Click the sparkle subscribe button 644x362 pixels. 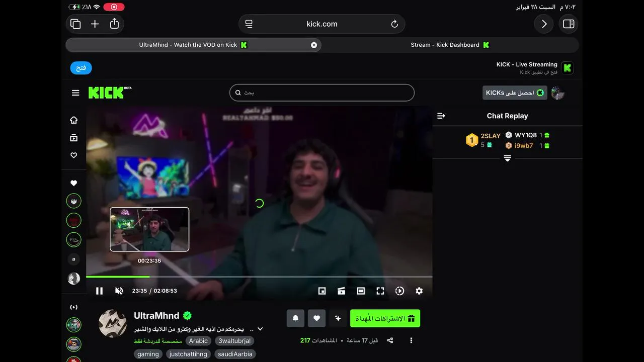[338, 318]
